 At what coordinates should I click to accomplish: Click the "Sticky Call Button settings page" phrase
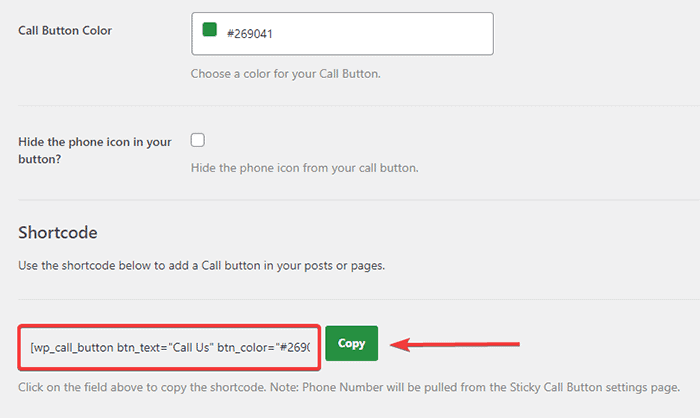(590, 386)
